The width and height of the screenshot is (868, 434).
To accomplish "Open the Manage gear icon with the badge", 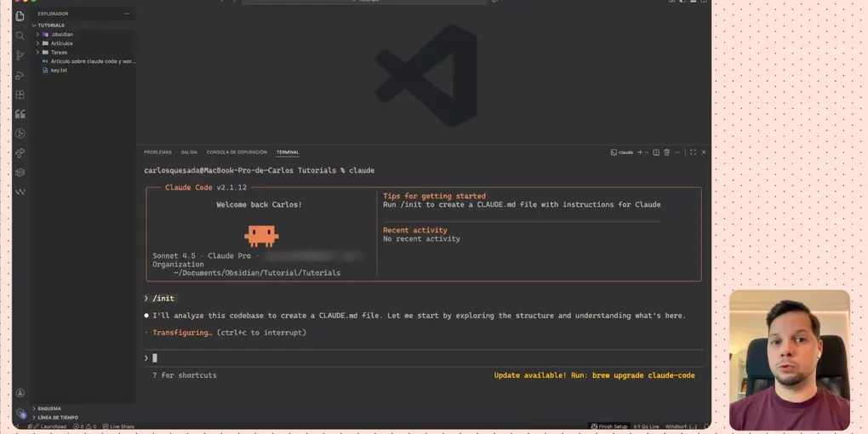I will 20,413.
